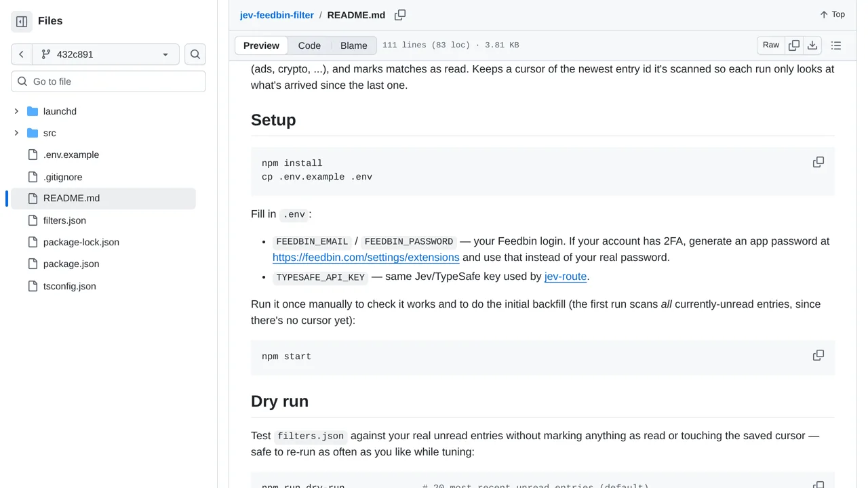Copy the npm start code block
The height and width of the screenshot is (488, 868).
pos(818,355)
